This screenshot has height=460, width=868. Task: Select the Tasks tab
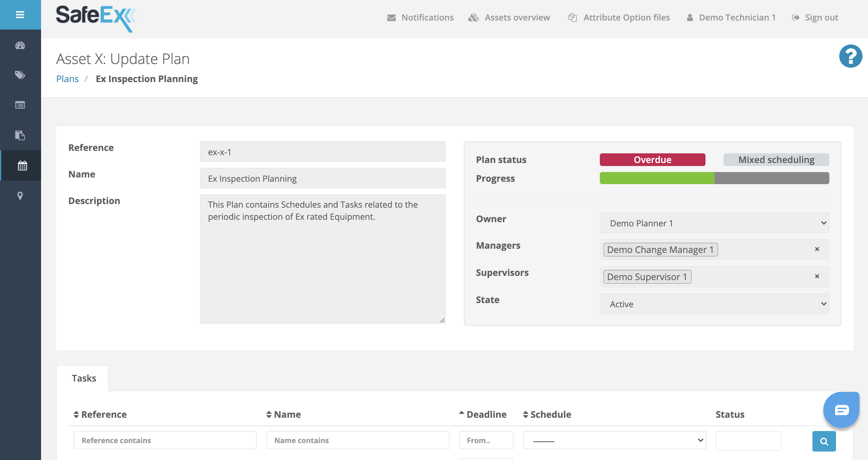84,378
